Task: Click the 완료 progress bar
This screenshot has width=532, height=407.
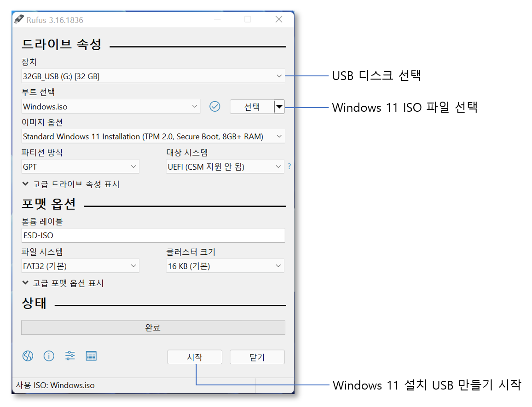Action: point(153,327)
